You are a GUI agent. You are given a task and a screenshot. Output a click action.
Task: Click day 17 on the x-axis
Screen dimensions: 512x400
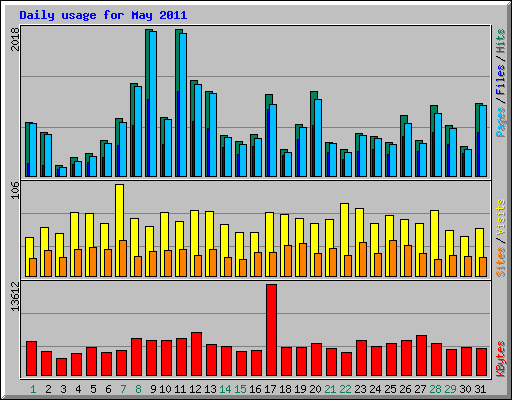click(x=270, y=389)
